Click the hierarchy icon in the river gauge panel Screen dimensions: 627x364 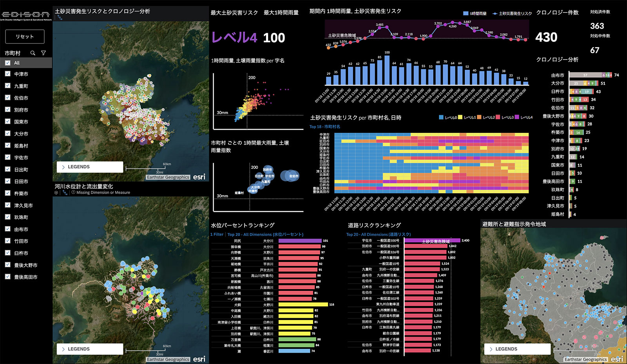coord(65,192)
